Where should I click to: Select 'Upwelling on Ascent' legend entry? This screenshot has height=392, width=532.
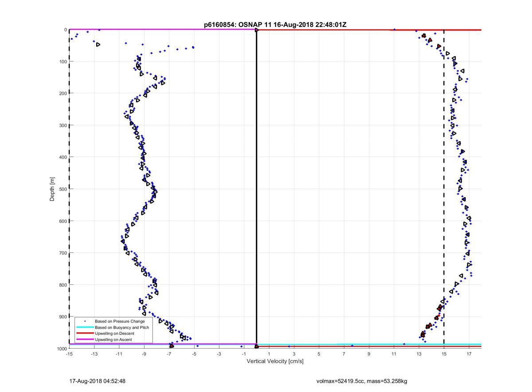[113, 339]
